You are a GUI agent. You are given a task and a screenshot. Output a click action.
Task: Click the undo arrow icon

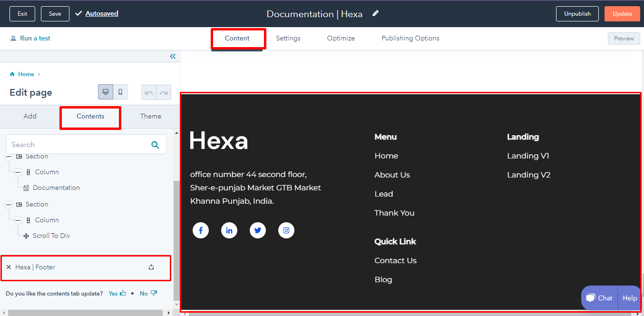[x=149, y=93]
